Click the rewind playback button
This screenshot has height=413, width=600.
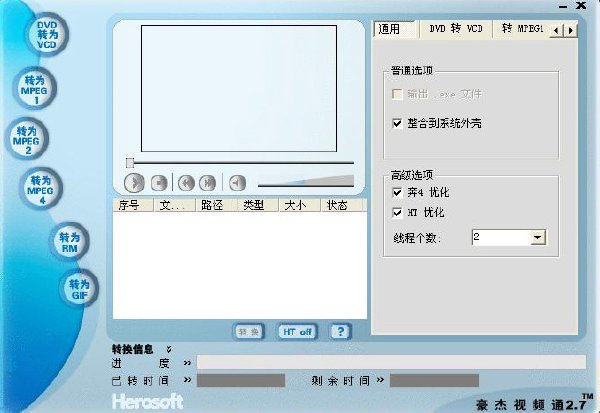(x=186, y=183)
